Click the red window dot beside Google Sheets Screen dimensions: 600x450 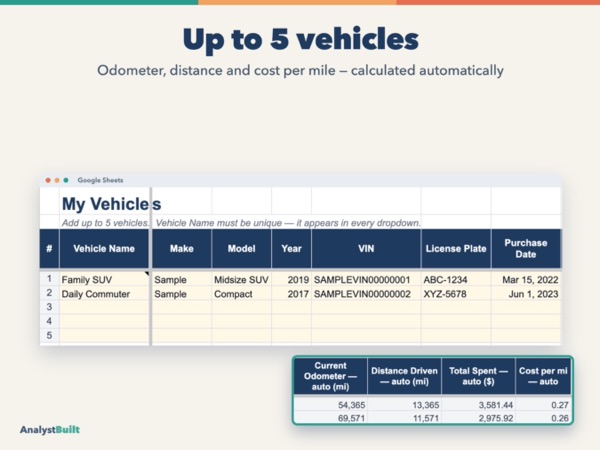pyautogui.click(x=48, y=180)
